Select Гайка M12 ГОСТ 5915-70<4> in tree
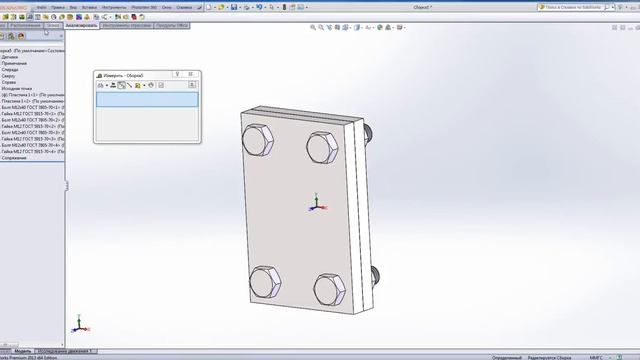The image size is (640, 360). 33,151
